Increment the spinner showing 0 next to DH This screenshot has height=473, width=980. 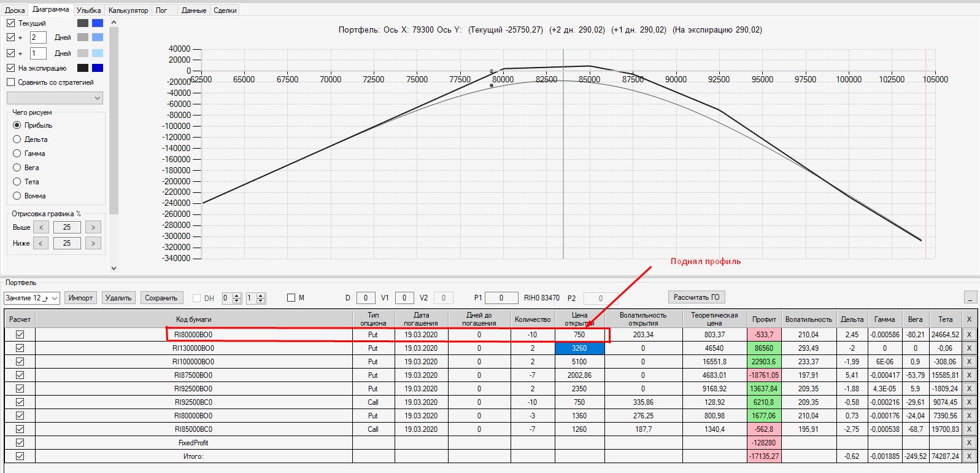237,295
